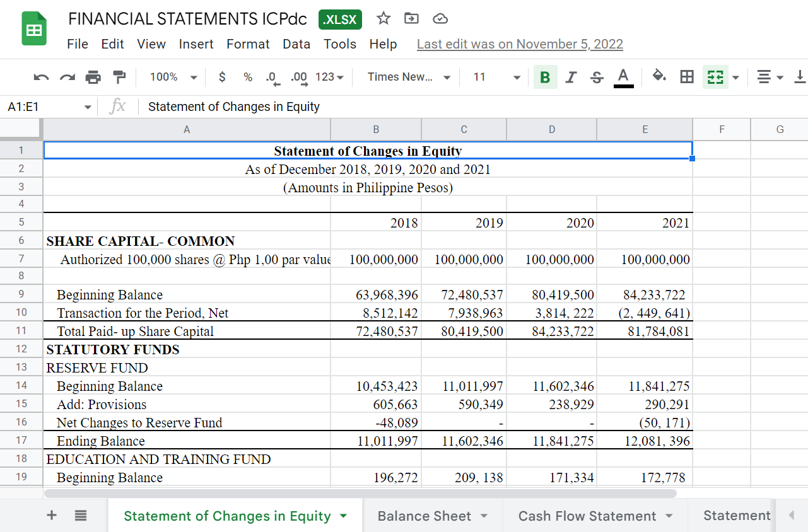The width and height of the screenshot is (808, 532).
Task: Open the fill color picker
Action: point(659,77)
